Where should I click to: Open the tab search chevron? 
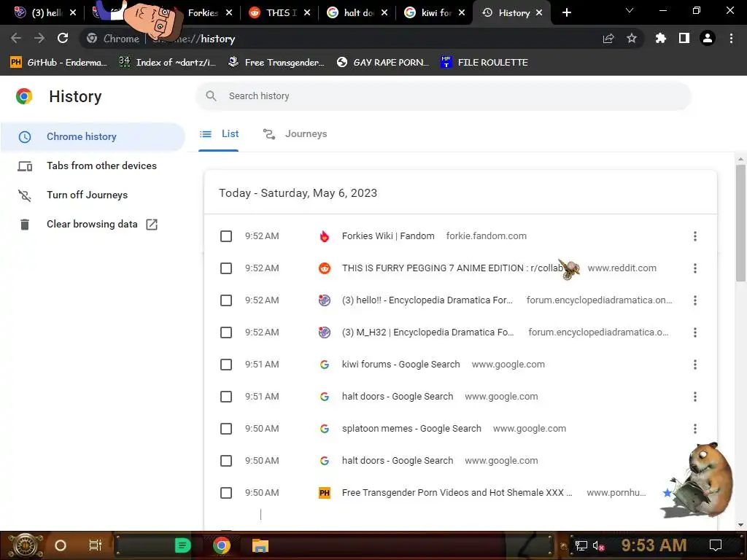(x=630, y=10)
